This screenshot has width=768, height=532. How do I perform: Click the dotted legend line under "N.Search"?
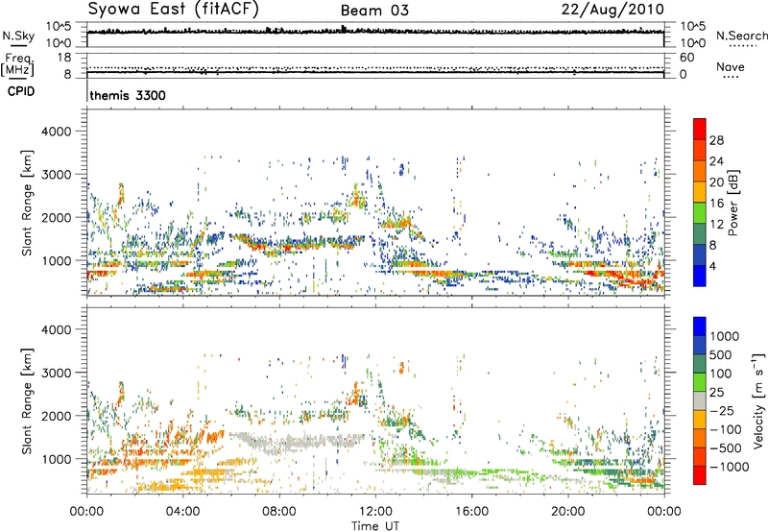tap(743, 45)
